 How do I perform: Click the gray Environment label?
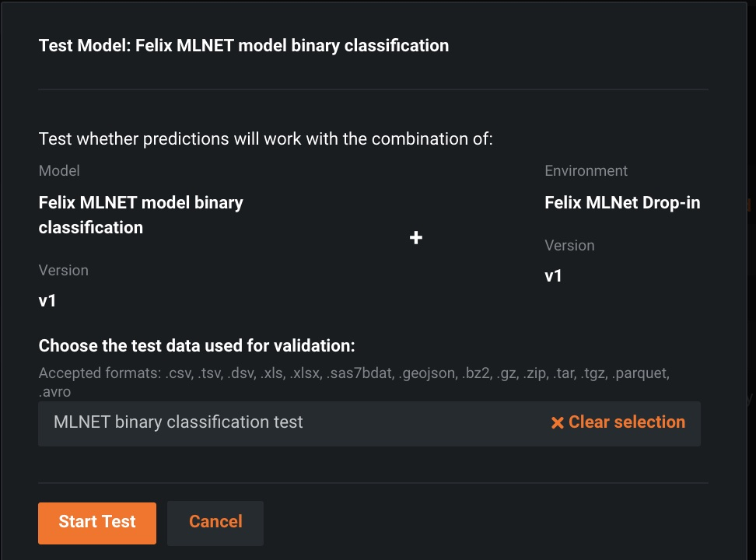point(586,171)
